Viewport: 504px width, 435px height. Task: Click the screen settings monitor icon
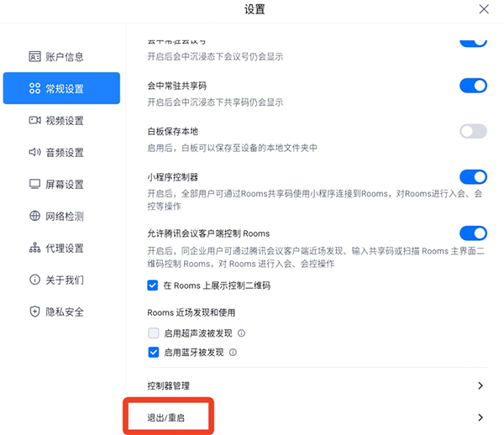tap(34, 184)
